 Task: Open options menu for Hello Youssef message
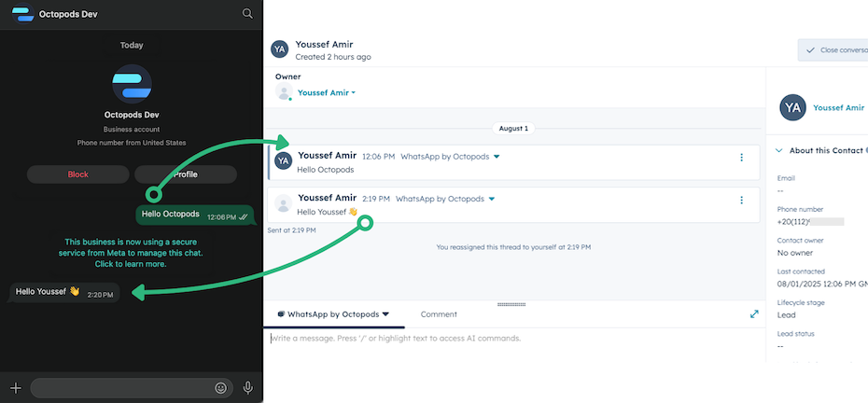742,200
